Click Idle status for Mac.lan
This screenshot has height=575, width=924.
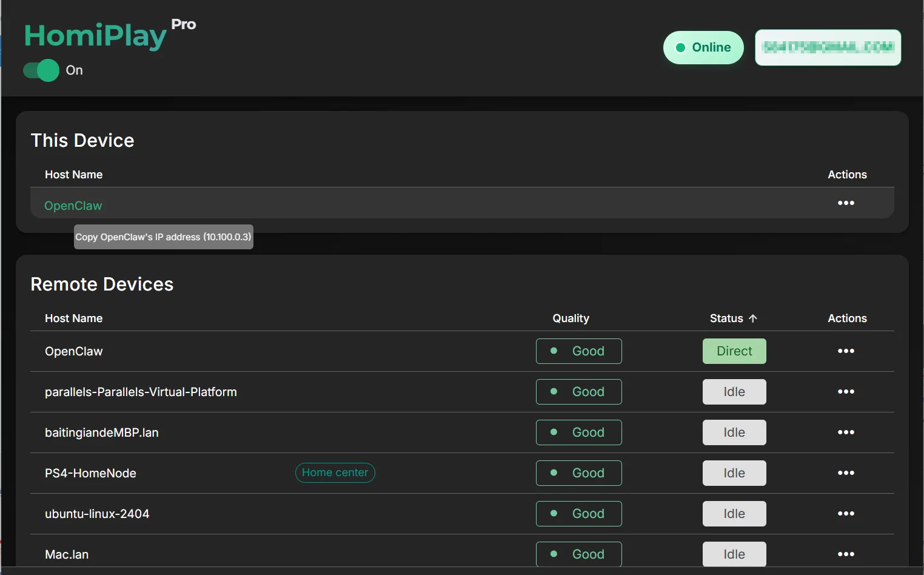(x=734, y=554)
